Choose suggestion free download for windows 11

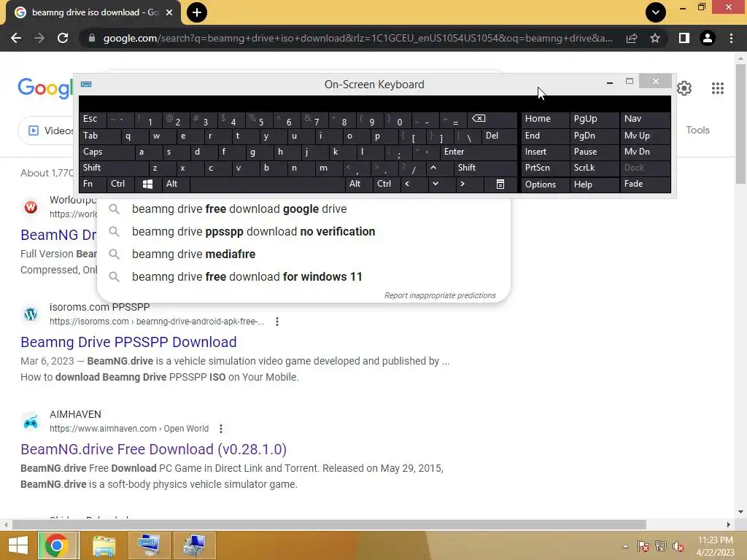point(303,276)
